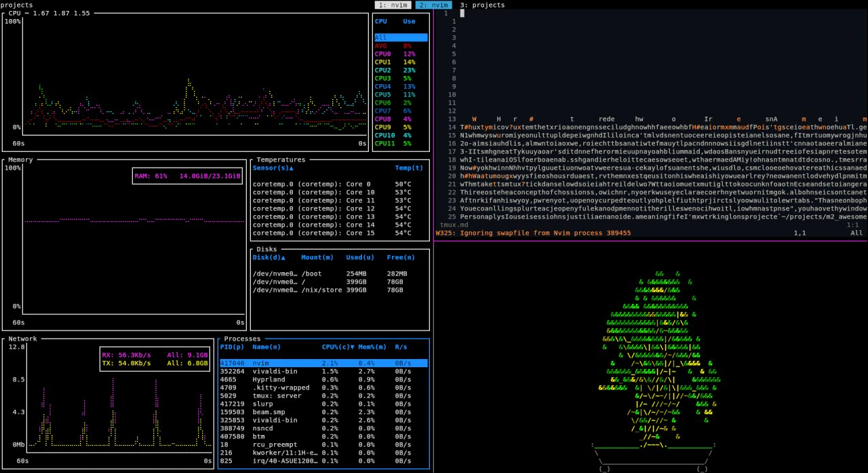868x473 pixels.
Task: Sort disks by Used(u) column header
Action: click(360, 257)
